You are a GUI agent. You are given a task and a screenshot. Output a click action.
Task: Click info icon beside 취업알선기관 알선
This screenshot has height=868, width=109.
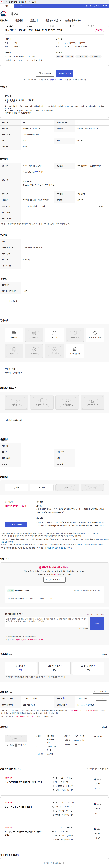pos(61,665)
